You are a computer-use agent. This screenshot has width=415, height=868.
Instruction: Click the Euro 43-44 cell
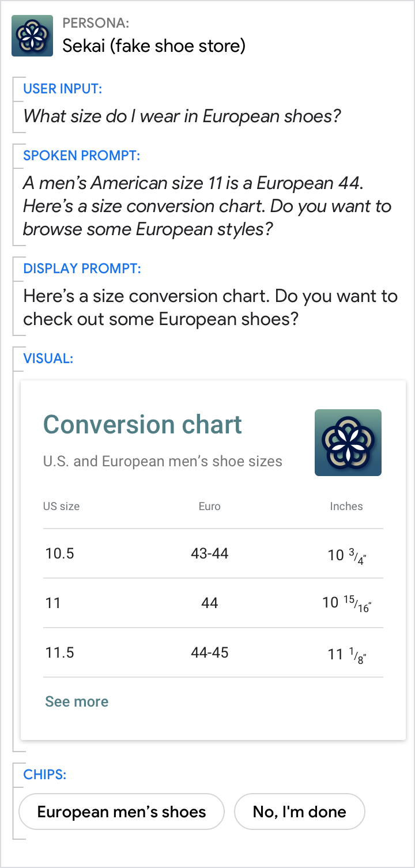tap(210, 554)
